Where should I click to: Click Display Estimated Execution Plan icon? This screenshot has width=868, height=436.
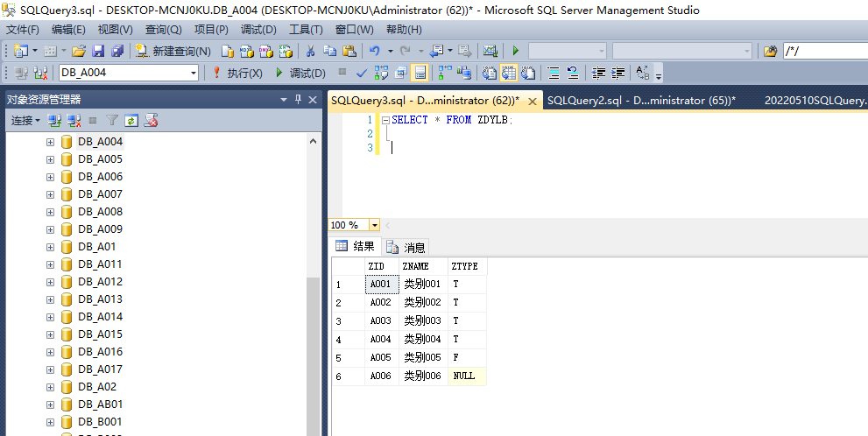(381, 73)
